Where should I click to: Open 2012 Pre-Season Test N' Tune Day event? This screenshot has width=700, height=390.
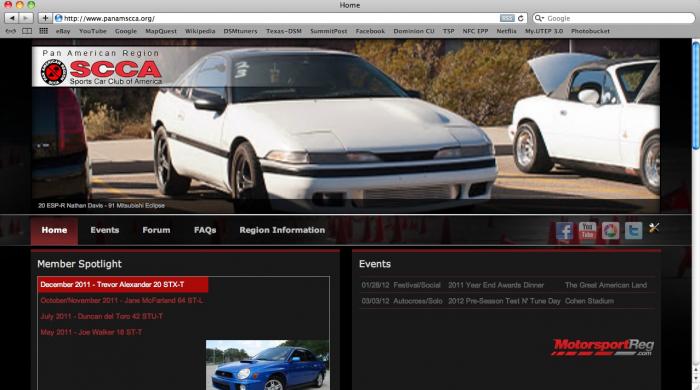pos(504,301)
